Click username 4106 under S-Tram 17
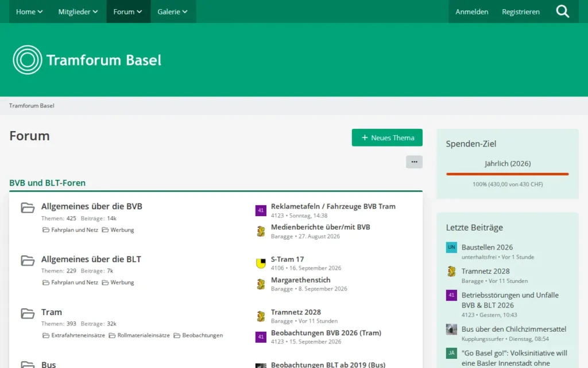This screenshot has height=368, width=588. 277,268
